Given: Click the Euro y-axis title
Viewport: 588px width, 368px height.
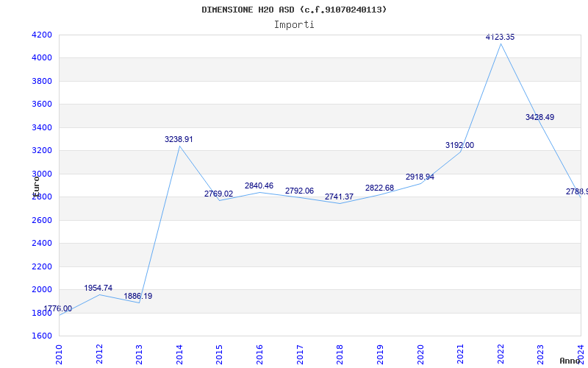Looking at the screenshot, I should 36,186.
